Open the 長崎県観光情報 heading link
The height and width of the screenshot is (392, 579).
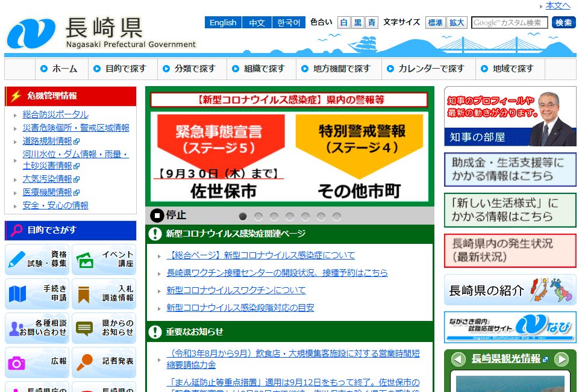(506, 358)
